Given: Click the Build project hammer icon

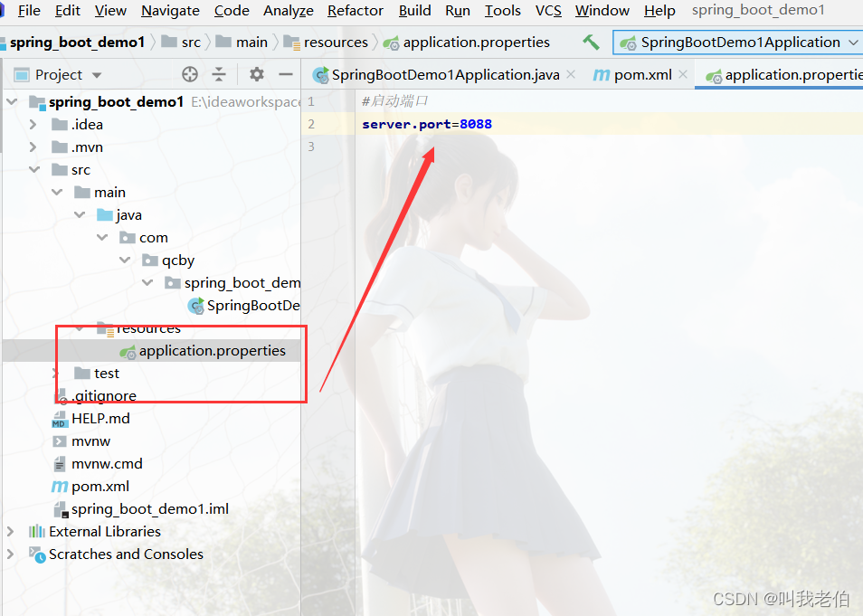Looking at the screenshot, I should (591, 43).
